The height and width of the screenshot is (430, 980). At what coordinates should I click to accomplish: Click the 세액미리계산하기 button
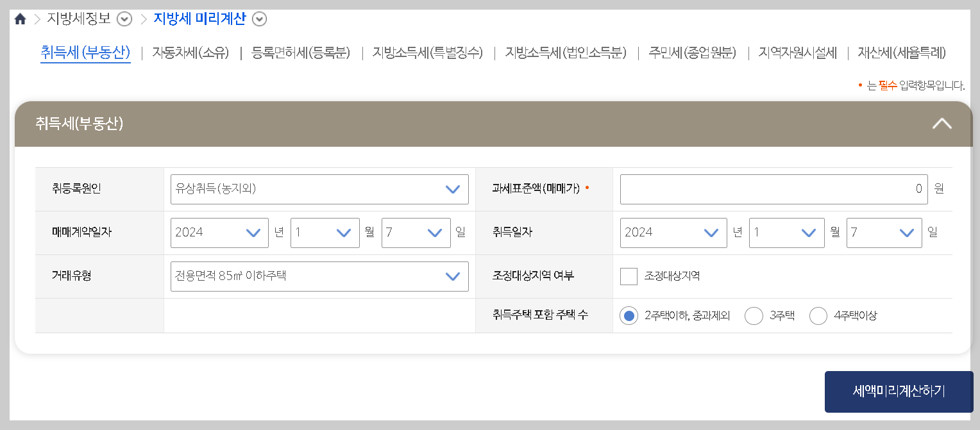899,392
